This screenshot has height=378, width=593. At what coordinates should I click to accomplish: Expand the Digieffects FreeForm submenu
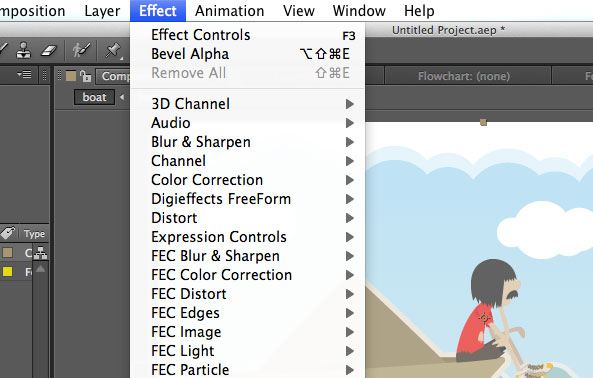(x=248, y=199)
